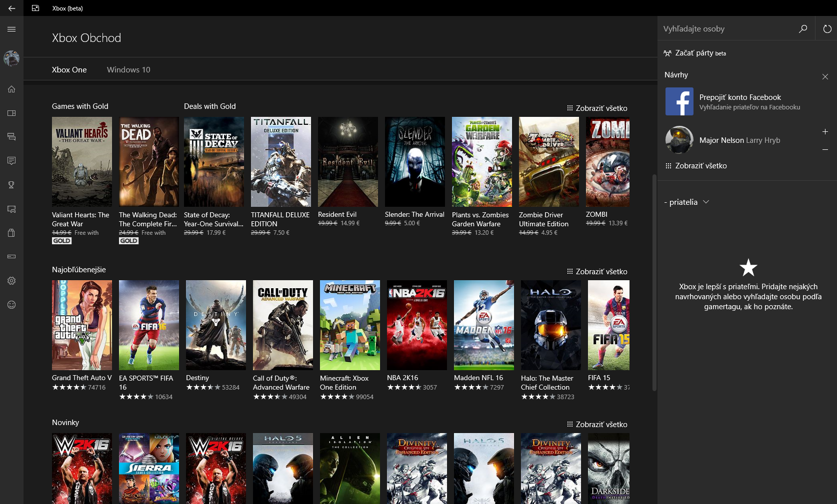Open Resident Evil cover
Screen dimensions: 837x504
348,162
